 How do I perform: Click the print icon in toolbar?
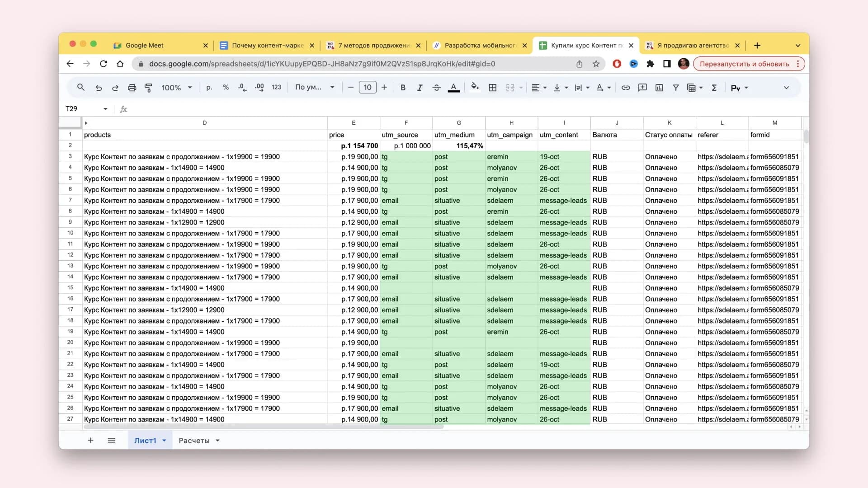(132, 88)
